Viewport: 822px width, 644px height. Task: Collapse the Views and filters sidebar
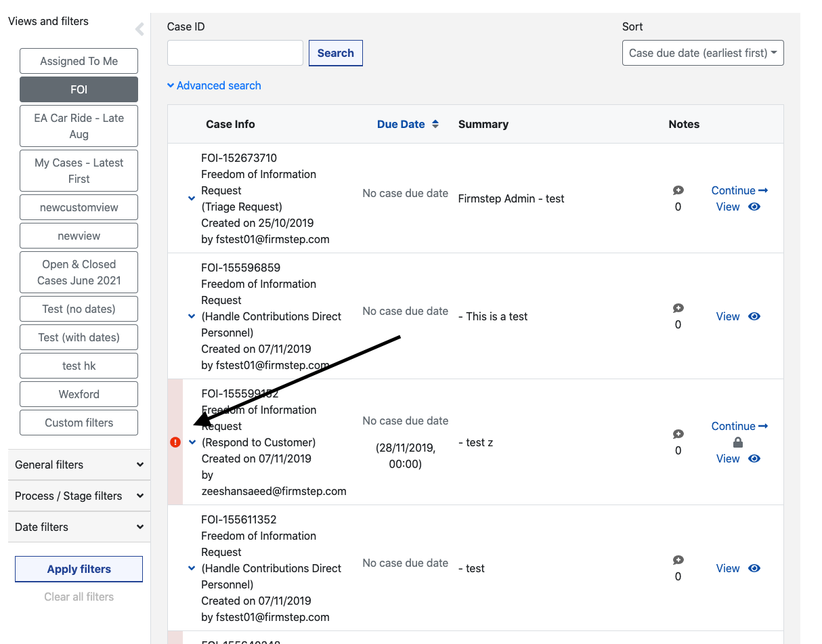tap(139, 29)
